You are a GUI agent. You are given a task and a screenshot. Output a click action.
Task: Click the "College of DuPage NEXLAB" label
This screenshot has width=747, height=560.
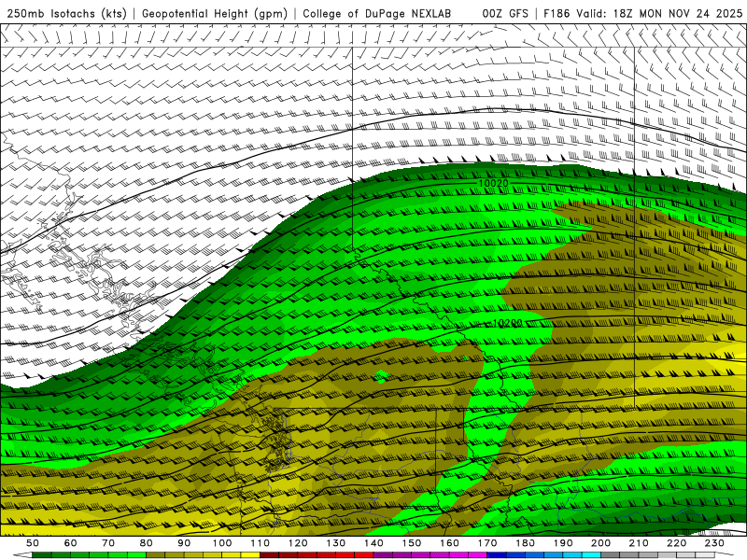377,13
